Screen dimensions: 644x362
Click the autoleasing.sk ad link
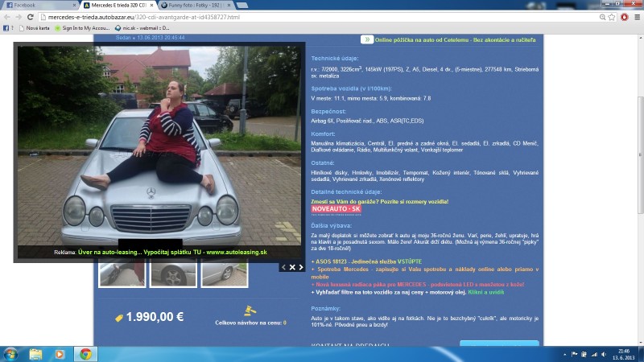tap(172, 252)
